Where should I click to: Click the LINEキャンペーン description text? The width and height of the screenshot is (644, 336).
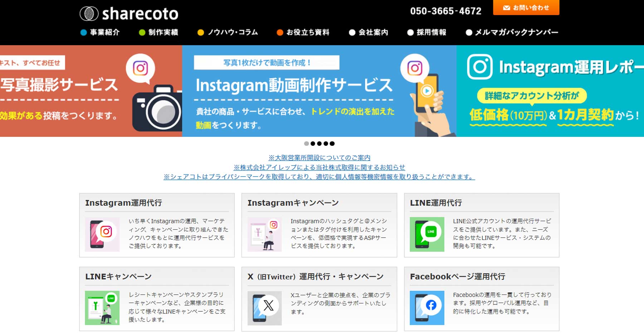pos(177,307)
